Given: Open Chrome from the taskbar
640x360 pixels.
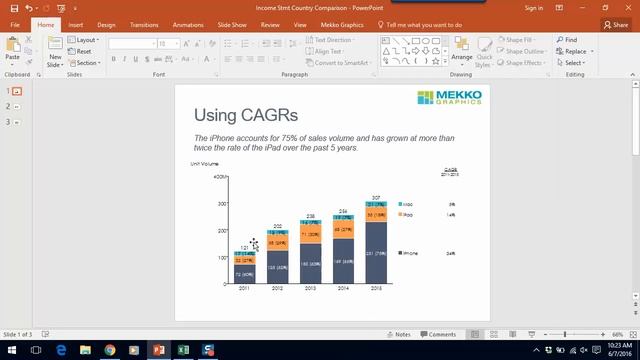Looking at the screenshot, I should (110, 350).
